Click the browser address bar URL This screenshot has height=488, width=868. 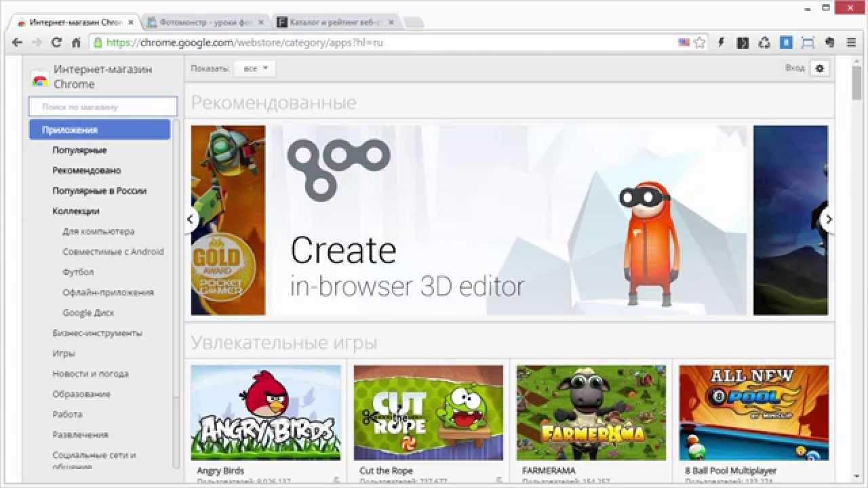245,42
